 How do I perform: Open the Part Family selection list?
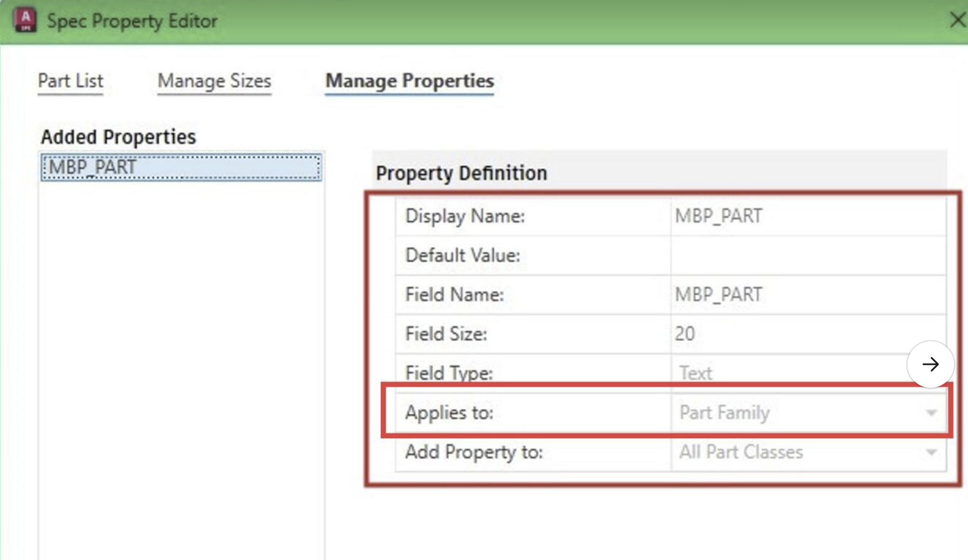tap(930, 412)
